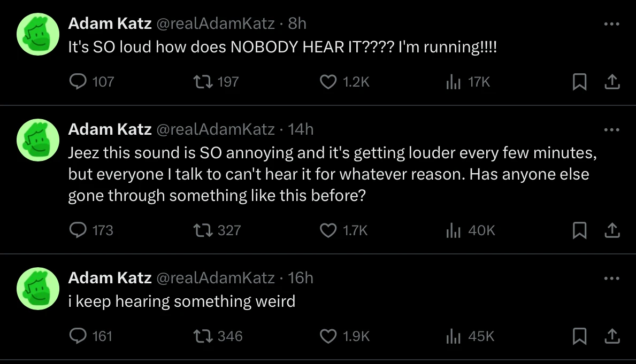Open the @realAdamKatz handle on the 16h tweet
Image resolution: width=636 pixels, height=364 pixels.
click(215, 278)
